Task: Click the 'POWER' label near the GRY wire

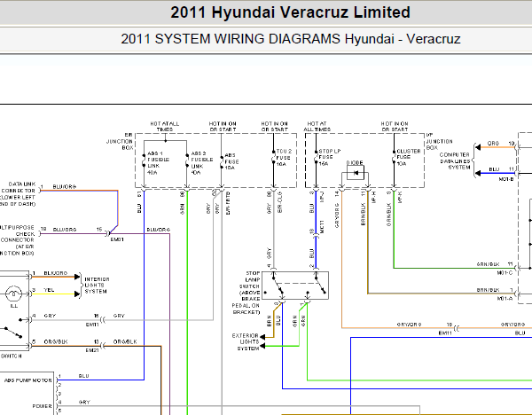Action: point(42,406)
